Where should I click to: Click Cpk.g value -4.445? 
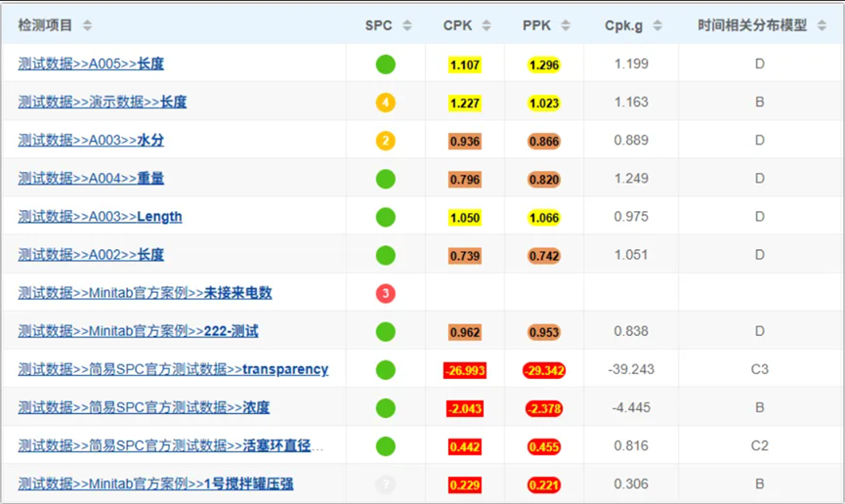click(x=631, y=408)
